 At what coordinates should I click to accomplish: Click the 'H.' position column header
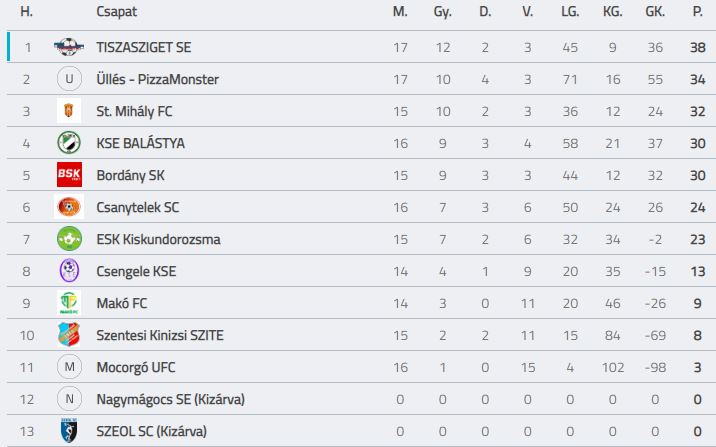point(26,11)
